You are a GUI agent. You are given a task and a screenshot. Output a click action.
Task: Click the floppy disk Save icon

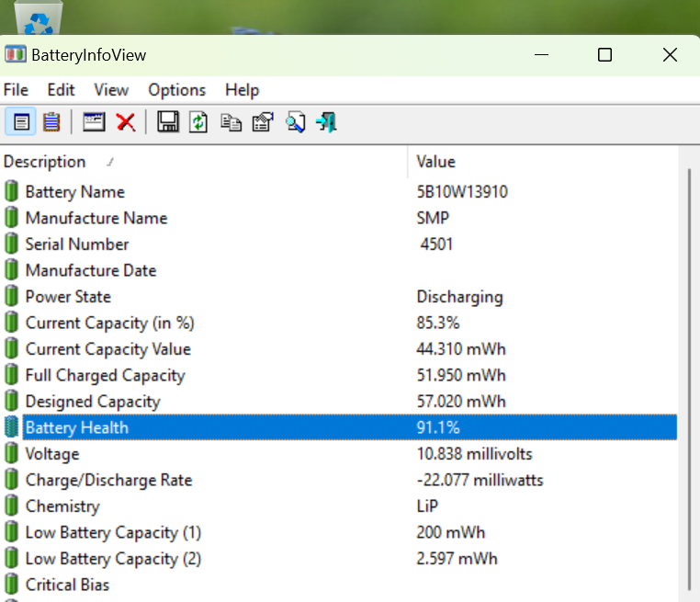[168, 122]
